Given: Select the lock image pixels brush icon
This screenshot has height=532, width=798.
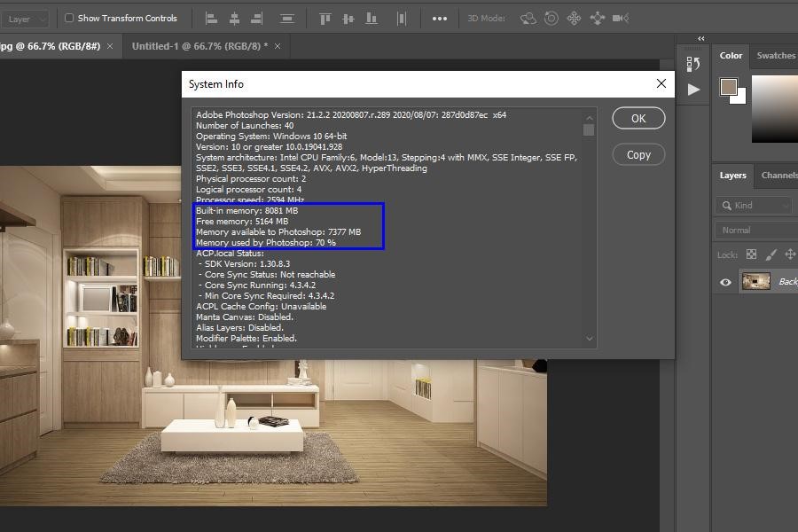Looking at the screenshot, I should pos(771,254).
